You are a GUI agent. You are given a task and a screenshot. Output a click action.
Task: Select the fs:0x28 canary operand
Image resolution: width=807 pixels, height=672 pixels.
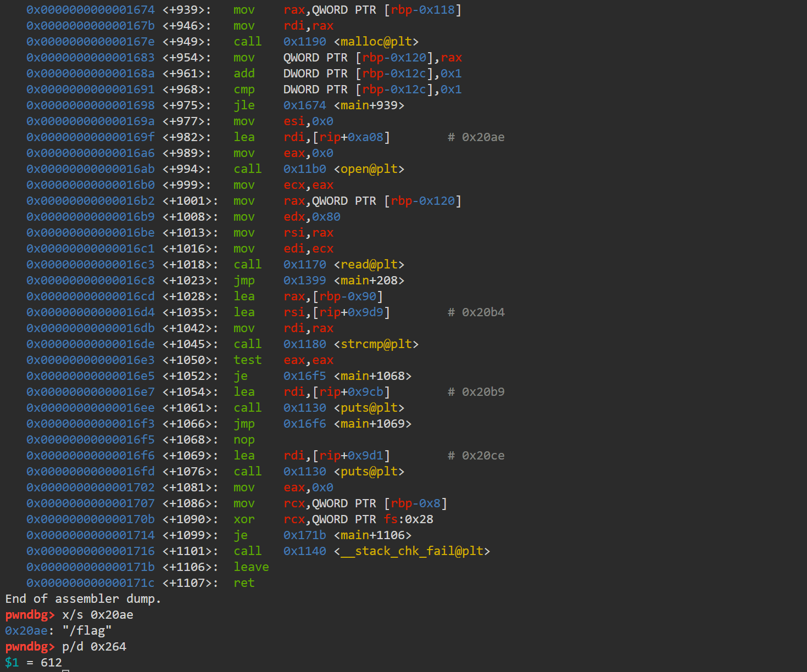click(x=408, y=519)
